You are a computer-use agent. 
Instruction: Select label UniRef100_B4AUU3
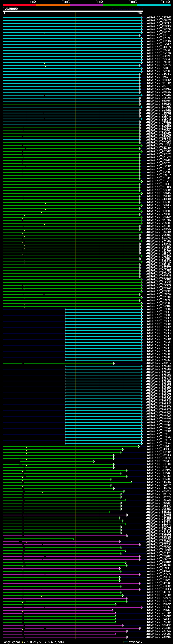pyautogui.click(x=158, y=149)
